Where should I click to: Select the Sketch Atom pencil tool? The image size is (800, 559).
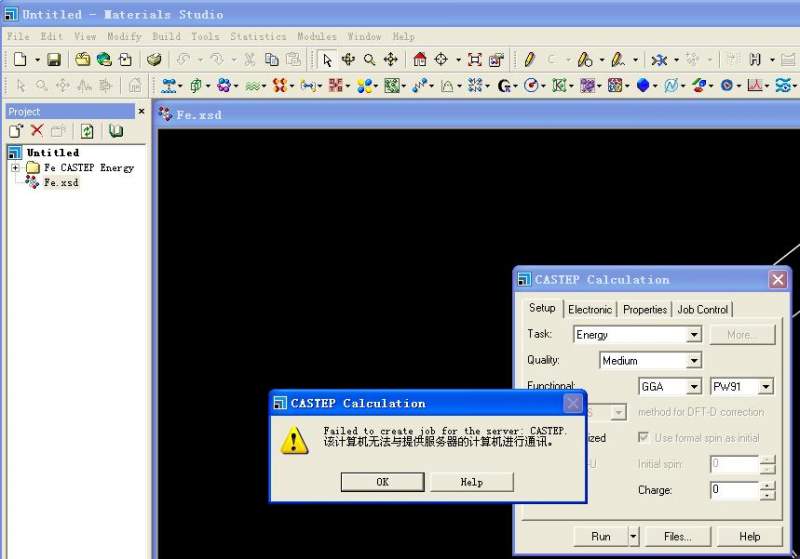click(x=529, y=60)
